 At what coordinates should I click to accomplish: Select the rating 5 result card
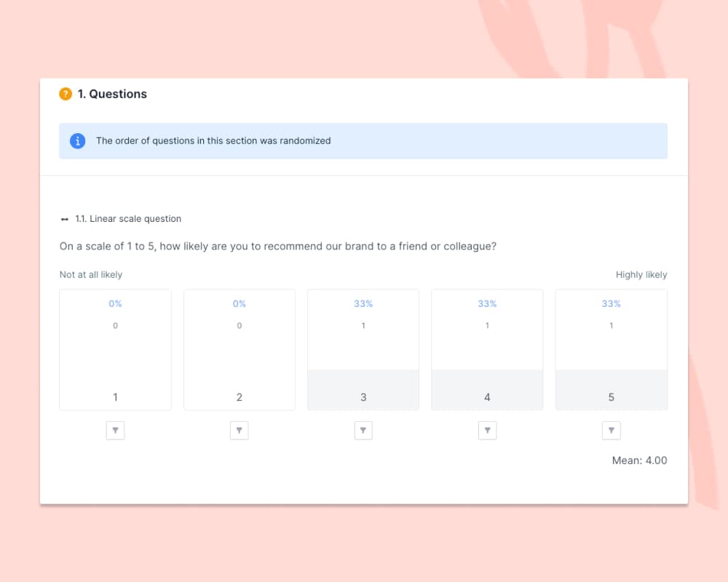[x=612, y=350]
